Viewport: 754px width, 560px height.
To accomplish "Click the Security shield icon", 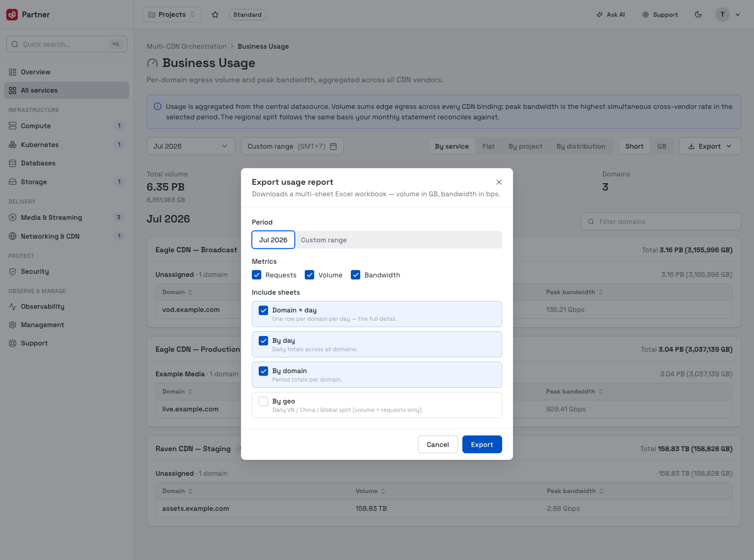I will (x=13, y=272).
